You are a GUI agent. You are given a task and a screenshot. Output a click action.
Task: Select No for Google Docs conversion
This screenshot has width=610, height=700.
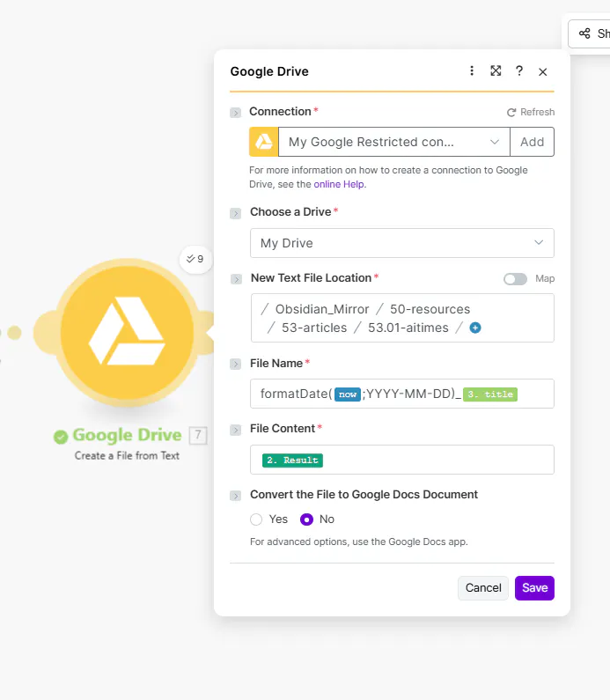coord(306,519)
